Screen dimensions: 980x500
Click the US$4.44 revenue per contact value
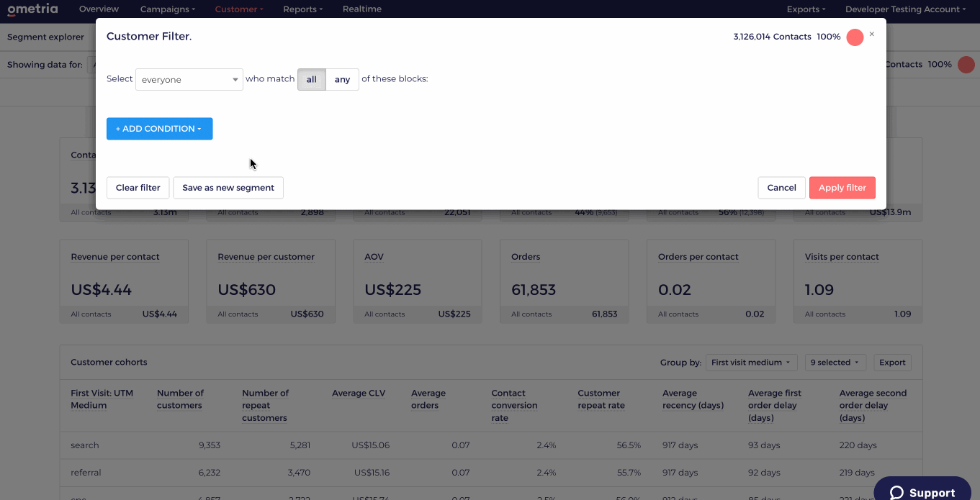click(101, 290)
